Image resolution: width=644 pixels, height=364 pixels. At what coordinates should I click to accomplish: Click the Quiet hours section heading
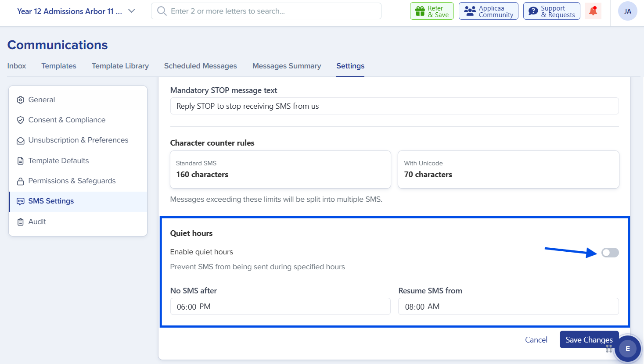click(191, 233)
